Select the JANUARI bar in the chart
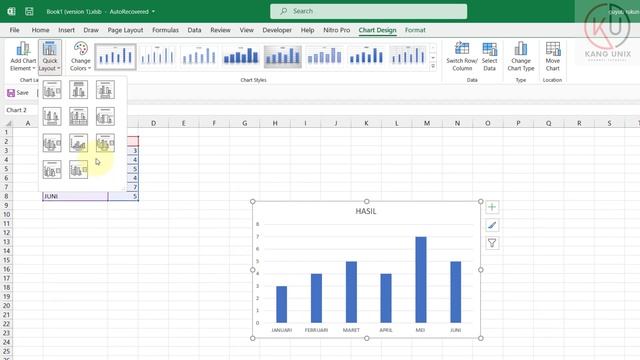 pyautogui.click(x=282, y=304)
